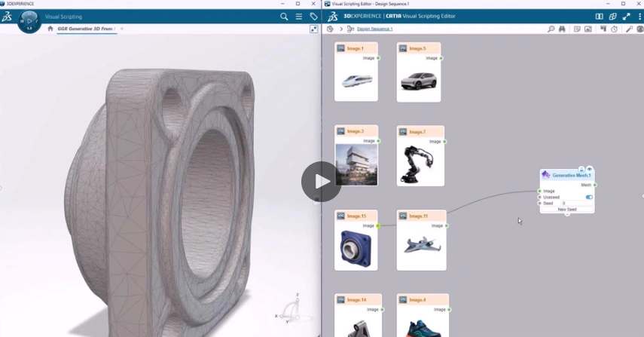Select the Image.1 node header
The height and width of the screenshot is (337, 644).
pyautogui.click(x=356, y=48)
